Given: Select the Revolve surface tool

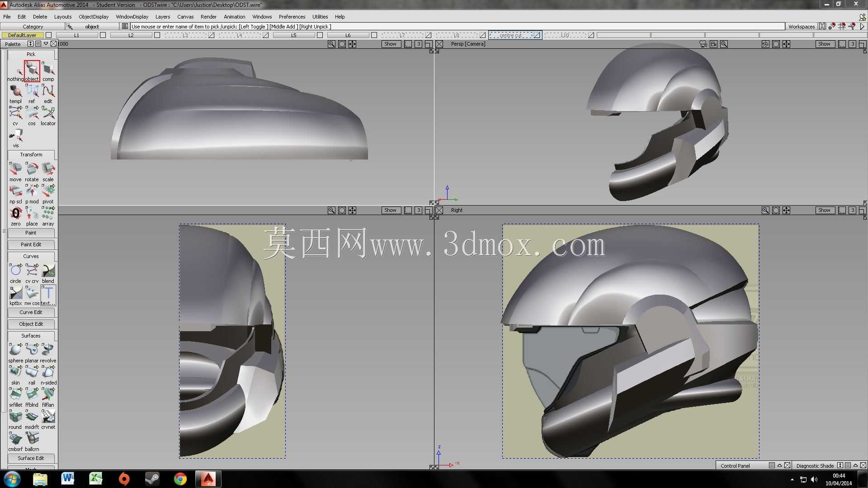Looking at the screenshot, I should [48, 353].
